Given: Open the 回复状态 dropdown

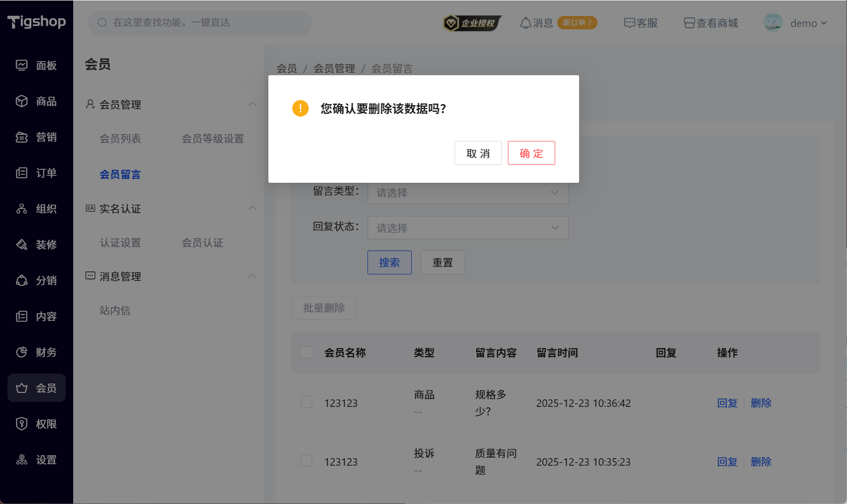Looking at the screenshot, I should (468, 228).
